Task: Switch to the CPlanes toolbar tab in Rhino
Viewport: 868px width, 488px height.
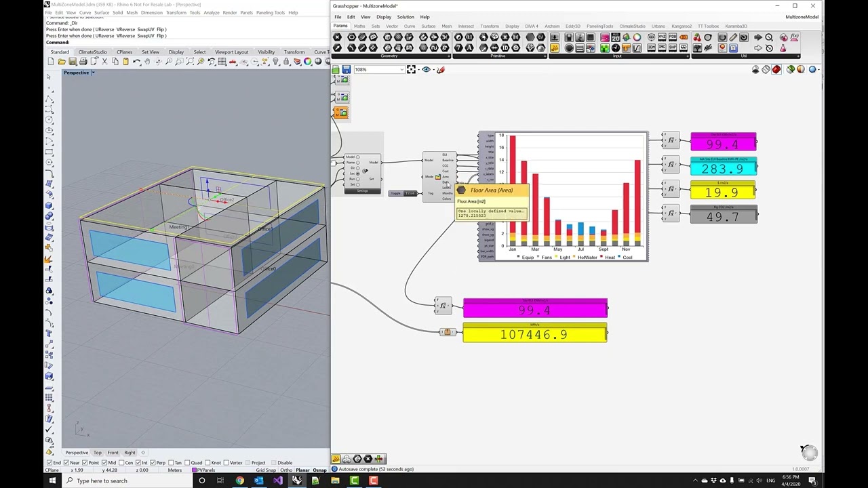Action: pyautogui.click(x=124, y=52)
